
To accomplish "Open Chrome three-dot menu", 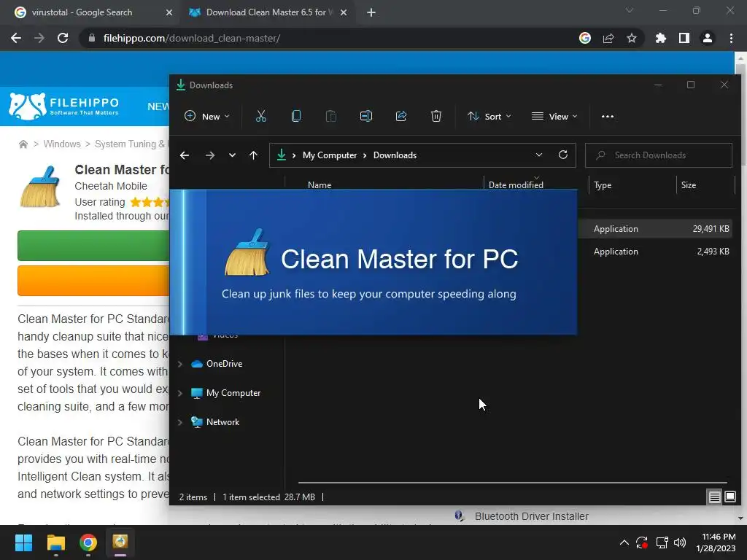I will click(731, 38).
